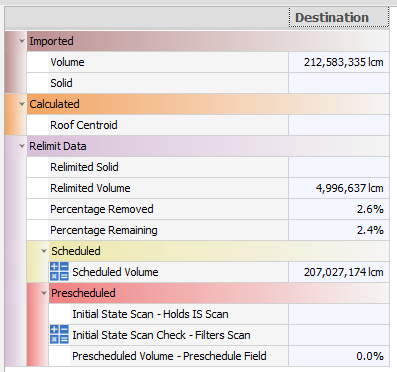Select the Roof Centroid row label
The height and width of the screenshot is (372, 397).
coord(84,125)
